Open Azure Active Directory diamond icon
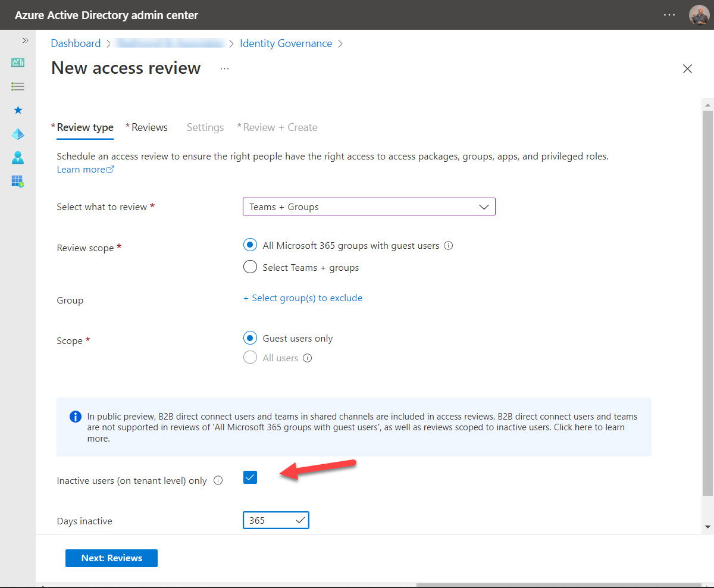This screenshot has width=714, height=588. coord(18,134)
